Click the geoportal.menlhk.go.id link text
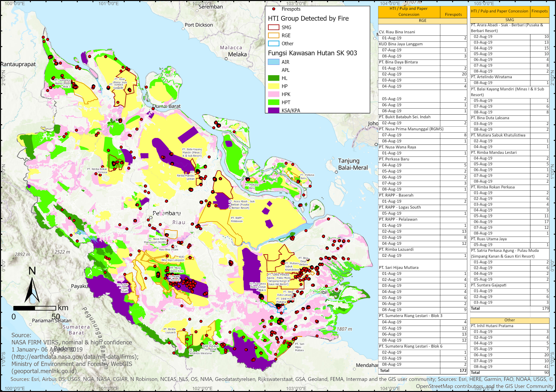Screen dimensions: 556x392 (x=44, y=371)
